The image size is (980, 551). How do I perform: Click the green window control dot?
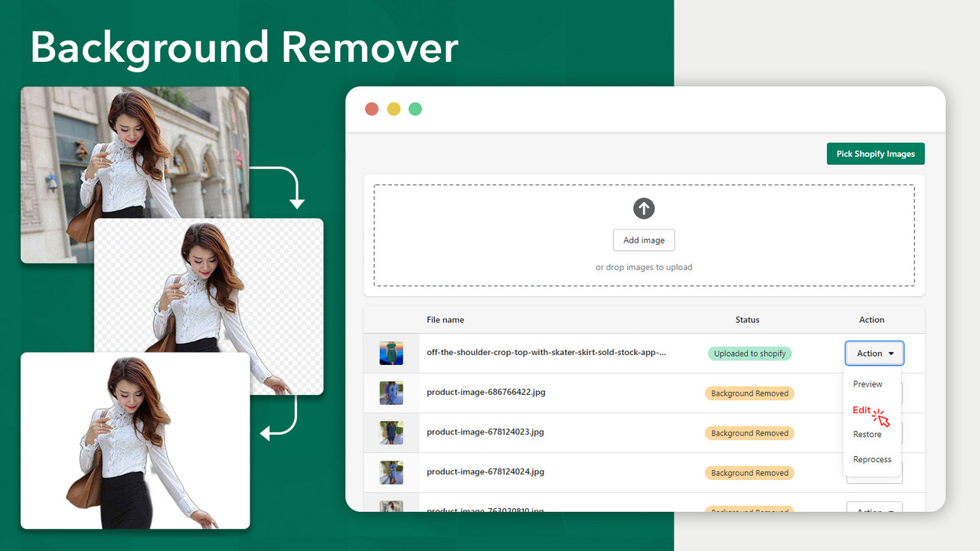(415, 109)
